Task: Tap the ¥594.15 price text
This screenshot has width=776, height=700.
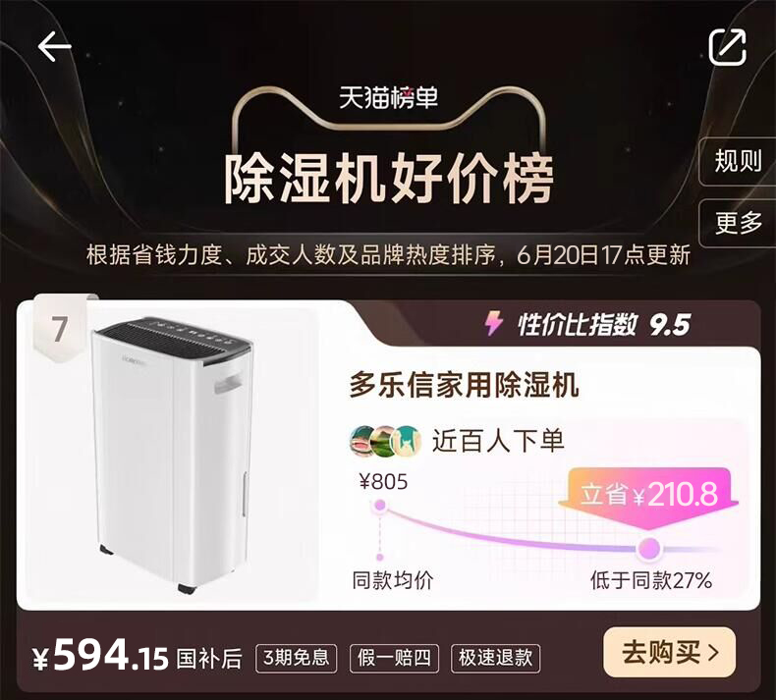Action: (100, 655)
